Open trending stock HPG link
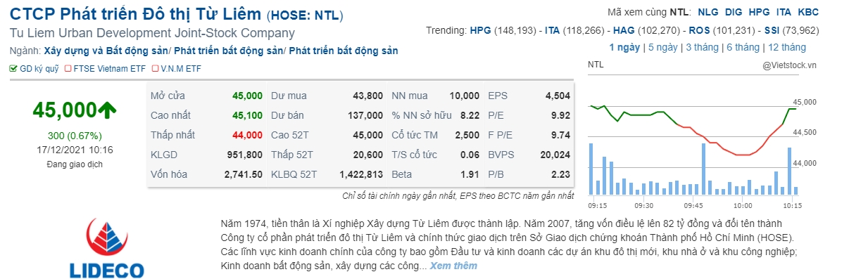868x279 pixels. 479,30
